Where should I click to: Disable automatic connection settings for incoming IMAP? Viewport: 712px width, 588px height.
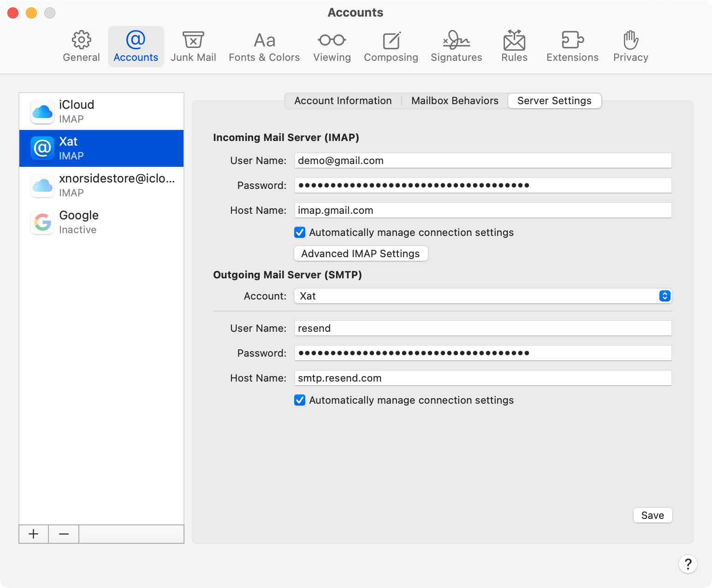pos(300,232)
